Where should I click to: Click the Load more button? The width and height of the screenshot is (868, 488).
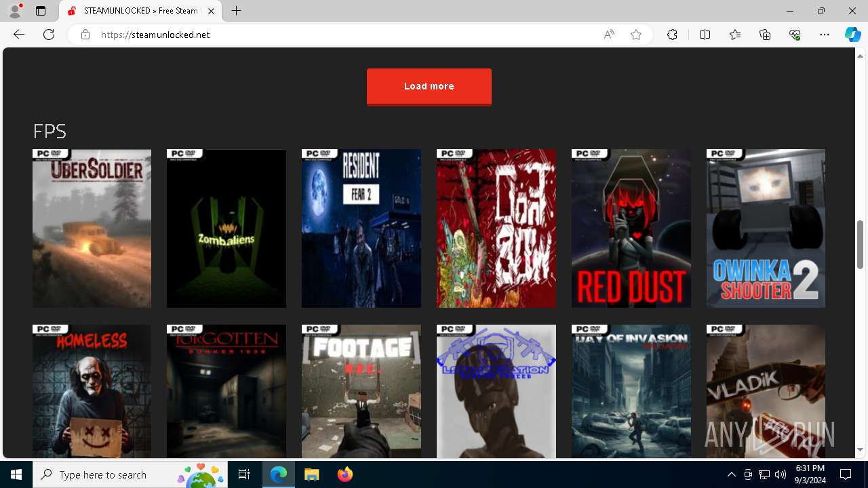[429, 87]
